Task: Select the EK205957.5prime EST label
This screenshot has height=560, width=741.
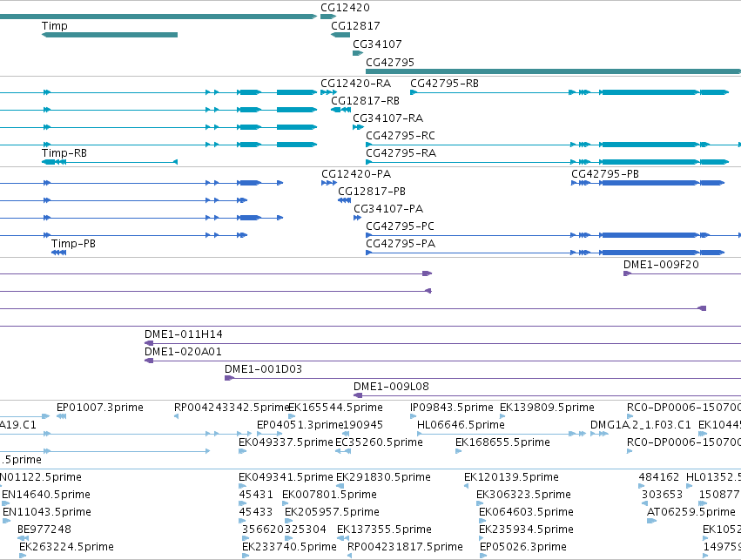Action: click(x=332, y=513)
